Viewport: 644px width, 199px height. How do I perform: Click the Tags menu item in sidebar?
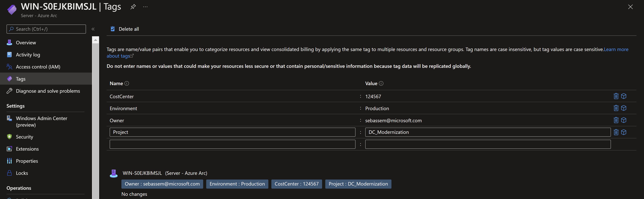pyautogui.click(x=46, y=78)
